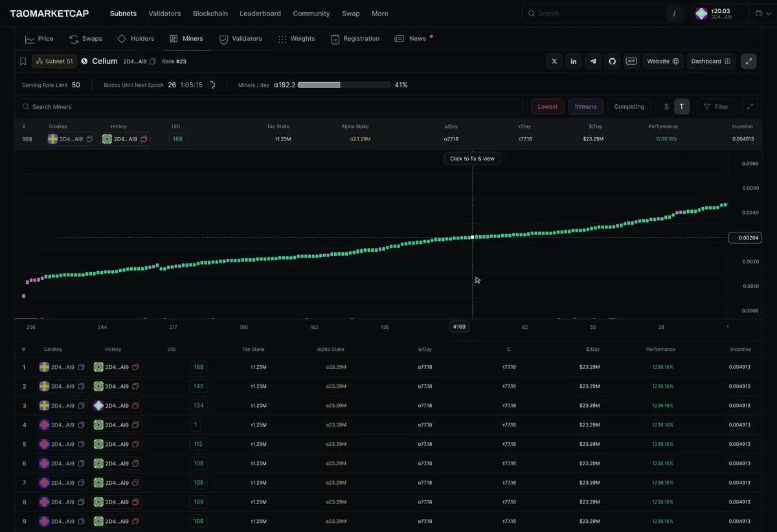Click the highlighted data point on the chart
This screenshot has width=777, height=532.
coord(473,238)
